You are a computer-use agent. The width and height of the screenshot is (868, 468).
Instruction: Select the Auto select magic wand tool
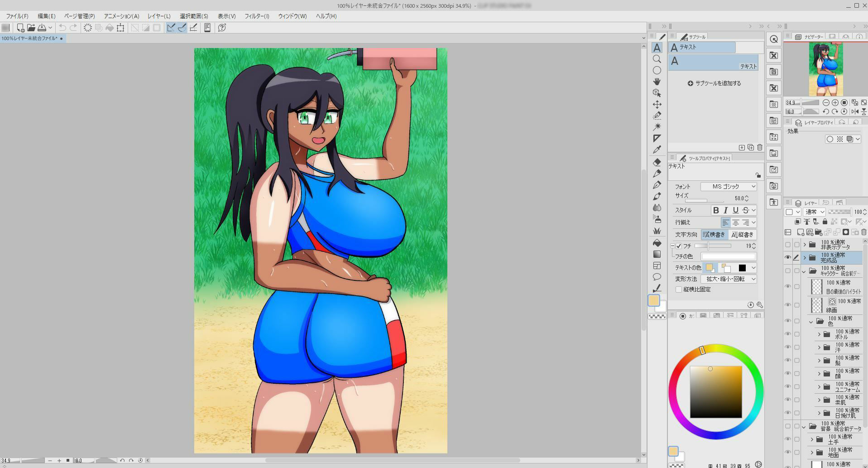coord(657,127)
